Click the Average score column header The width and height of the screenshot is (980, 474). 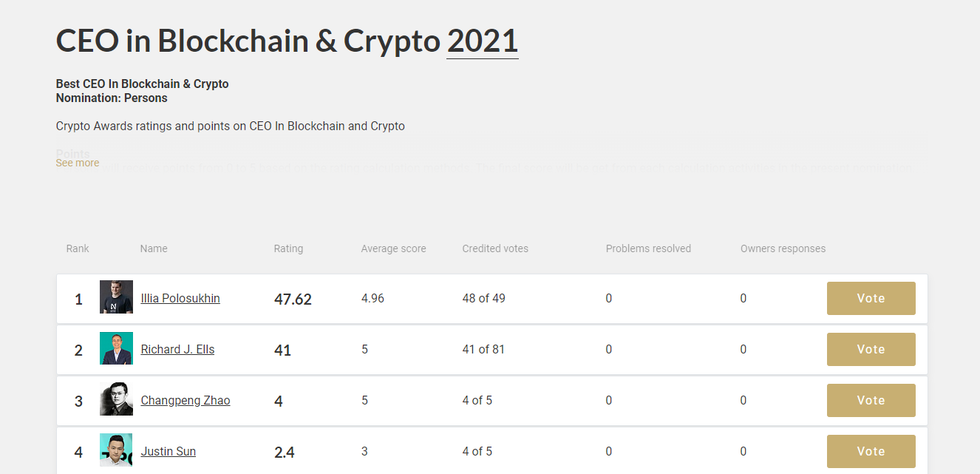coord(393,248)
